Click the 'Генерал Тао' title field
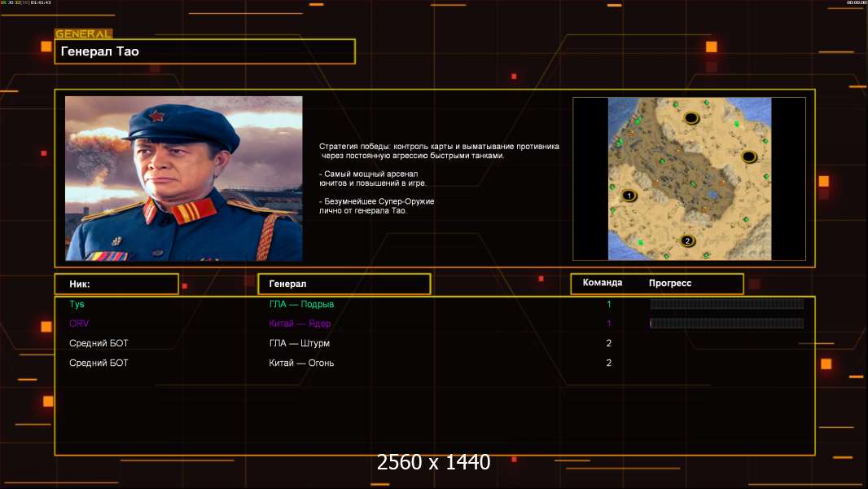The height and width of the screenshot is (489, 868). coord(205,51)
